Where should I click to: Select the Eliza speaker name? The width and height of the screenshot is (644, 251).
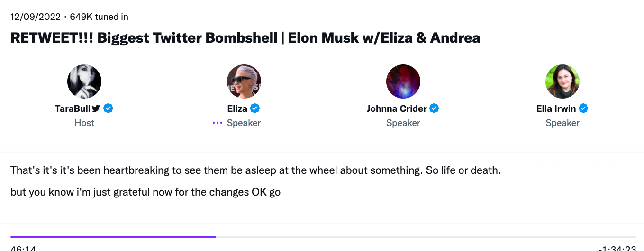[x=237, y=108]
